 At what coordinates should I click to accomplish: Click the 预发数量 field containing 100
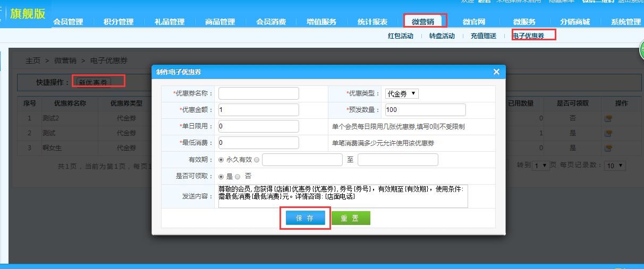point(425,110)
